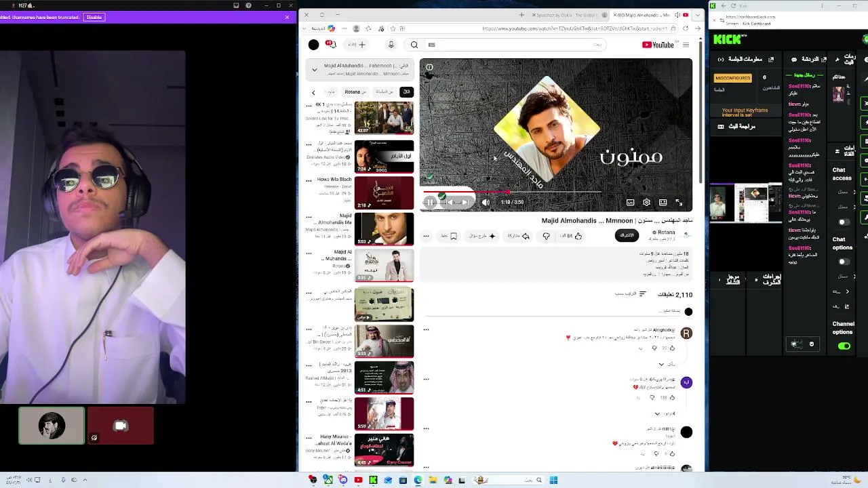Toggle the Chat options switch
The width and height of the screenshot is (868, 488).
844,262
